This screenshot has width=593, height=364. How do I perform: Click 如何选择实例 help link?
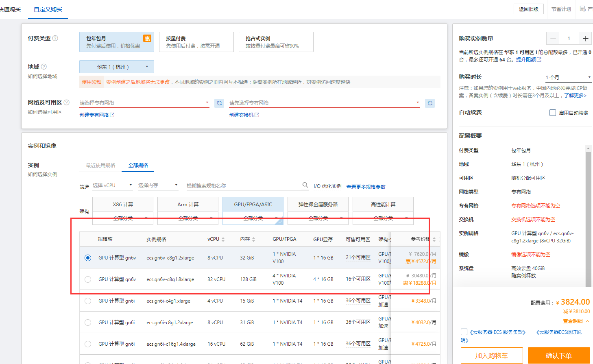coord(43,174)
